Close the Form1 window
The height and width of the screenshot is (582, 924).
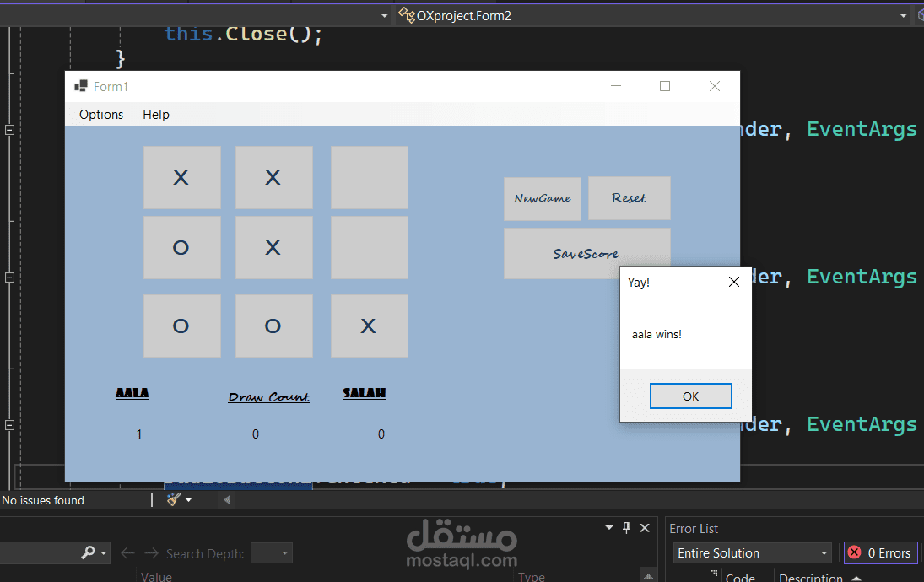(x=714, y=86)
